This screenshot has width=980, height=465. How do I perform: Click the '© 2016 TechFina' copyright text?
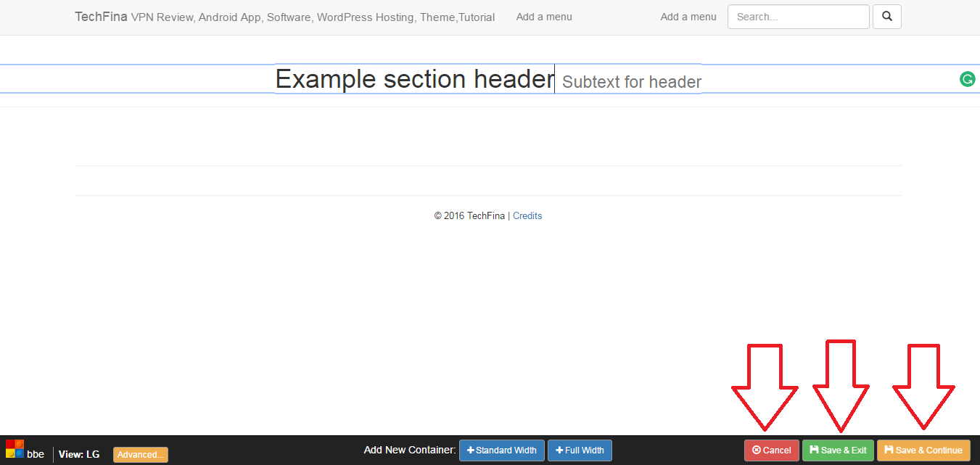tap(469, 216)
